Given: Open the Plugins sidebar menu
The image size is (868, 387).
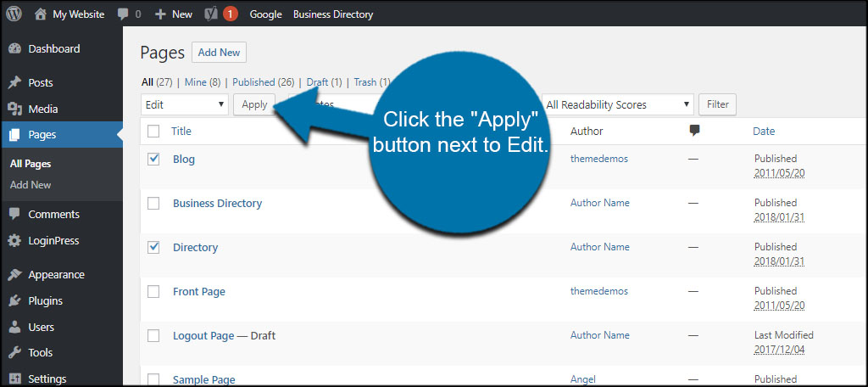Looking at the screenshot, I should pos(45,300).
